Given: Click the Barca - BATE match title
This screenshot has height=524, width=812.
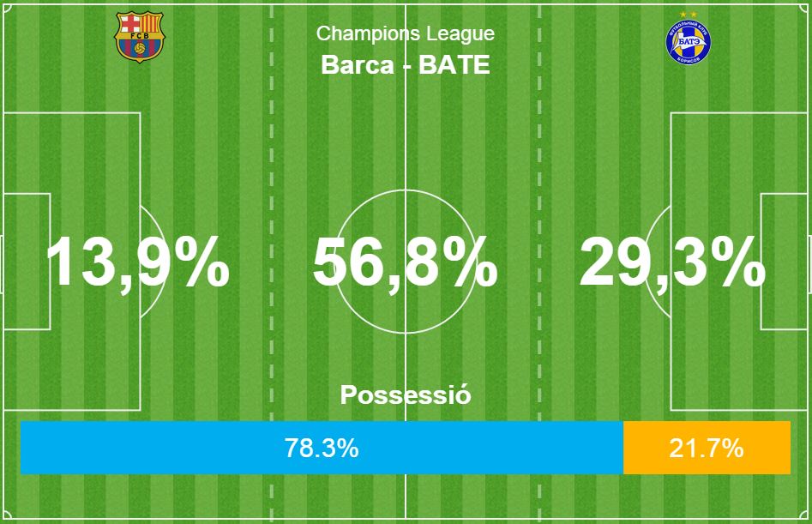Looking at the screenshot, I should point(406,64).
